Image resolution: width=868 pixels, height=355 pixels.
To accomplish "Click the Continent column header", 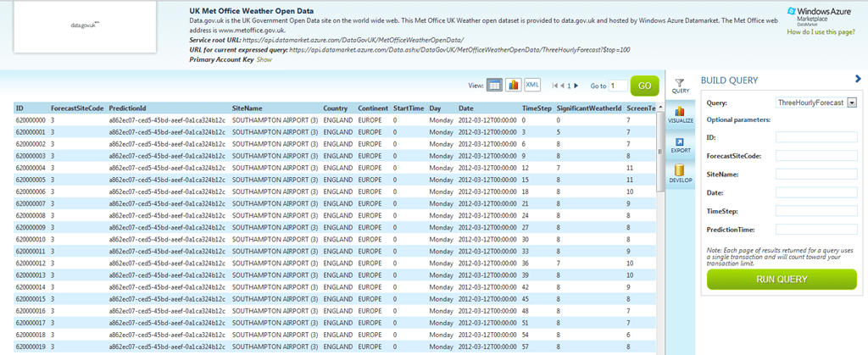I will pyautogui.click(x=373, y=108).
